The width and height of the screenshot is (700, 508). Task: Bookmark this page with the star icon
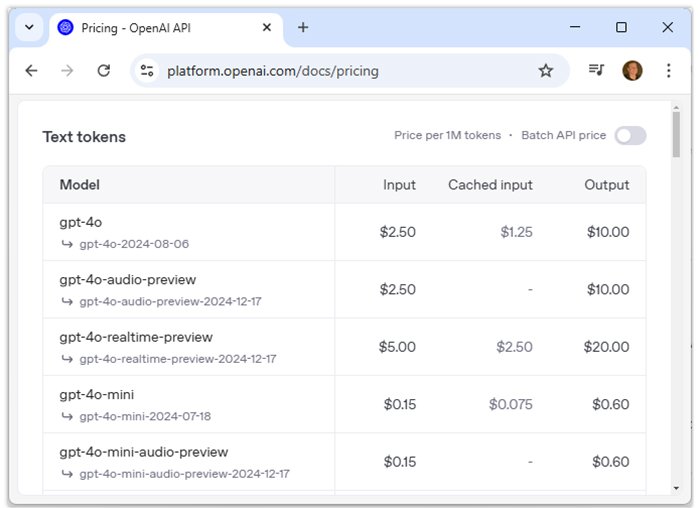point(546,71)
